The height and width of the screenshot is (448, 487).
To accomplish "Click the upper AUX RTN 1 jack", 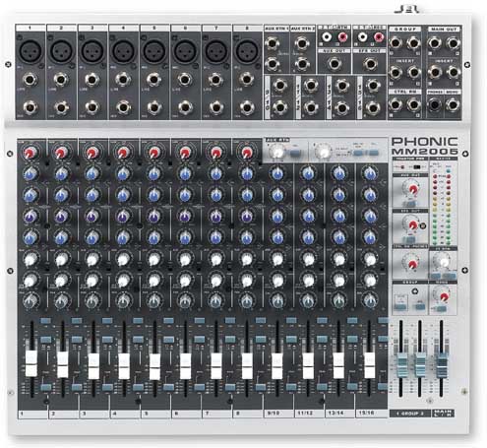I will coord(272,43).
